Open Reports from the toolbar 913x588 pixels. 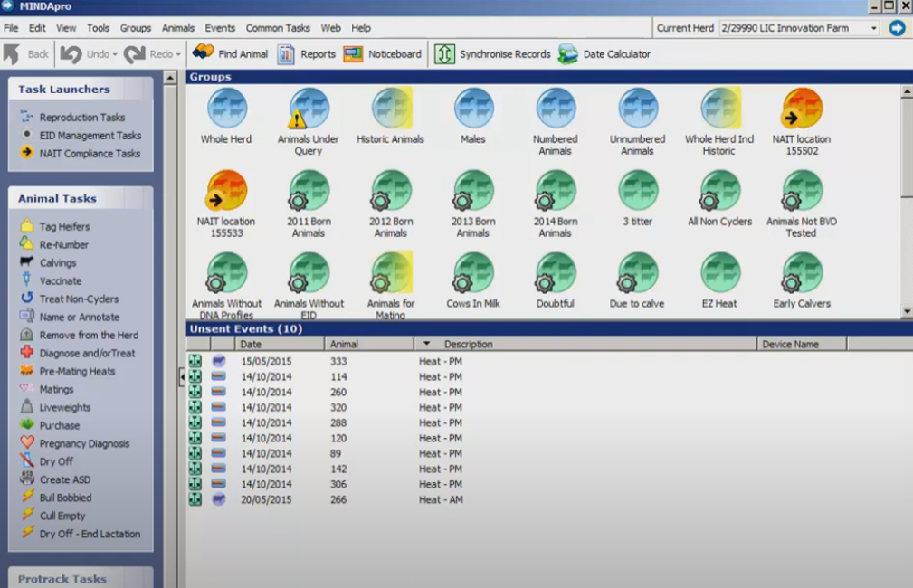(306, 54)
